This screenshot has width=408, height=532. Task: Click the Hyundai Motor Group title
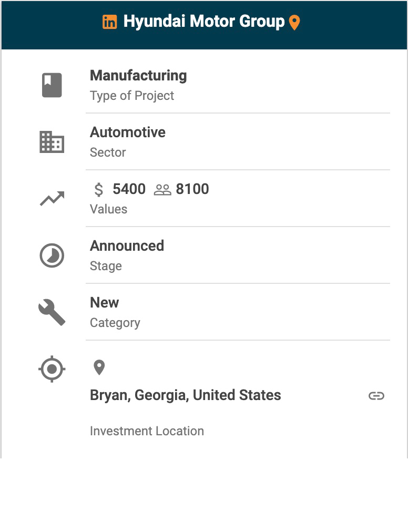[203, 22]
